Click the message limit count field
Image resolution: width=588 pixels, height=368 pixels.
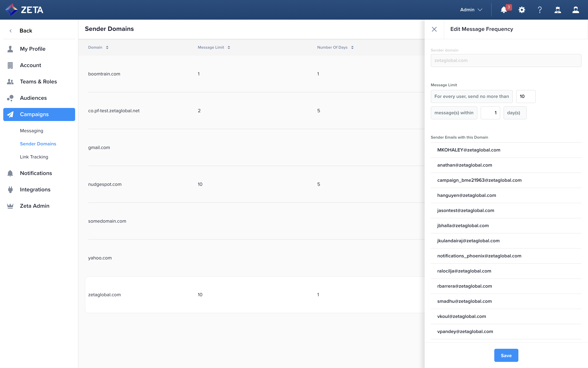(x=526, y=96)
